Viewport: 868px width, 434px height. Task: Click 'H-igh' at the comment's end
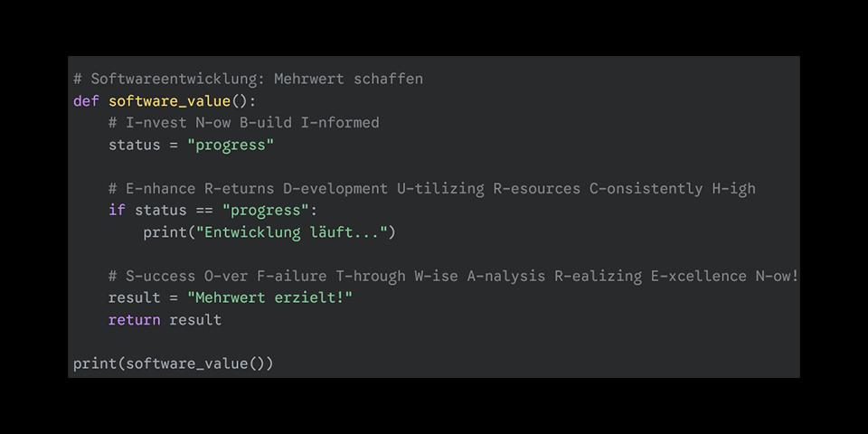click(734, 188)
